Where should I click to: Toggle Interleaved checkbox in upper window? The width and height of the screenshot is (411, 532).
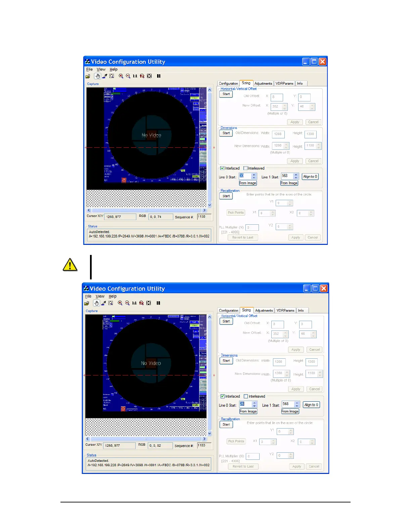click(x=245, y=168)
